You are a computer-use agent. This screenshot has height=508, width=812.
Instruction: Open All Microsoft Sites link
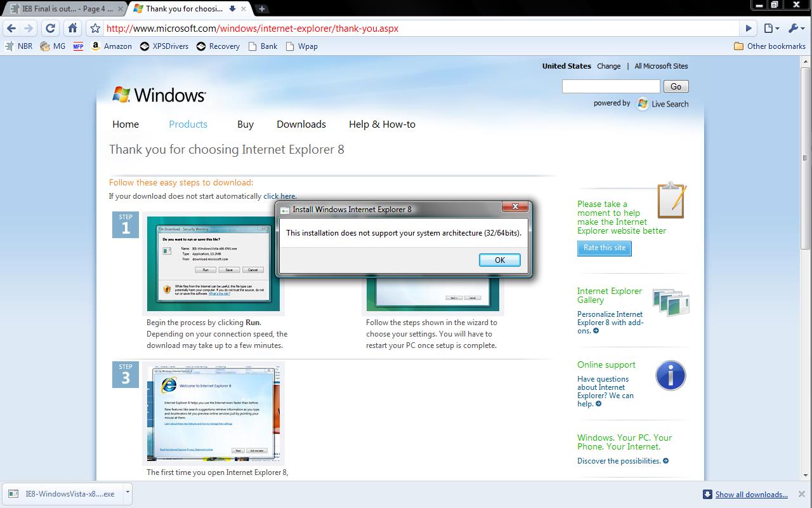pyautogui.click(x=661, y=66)
